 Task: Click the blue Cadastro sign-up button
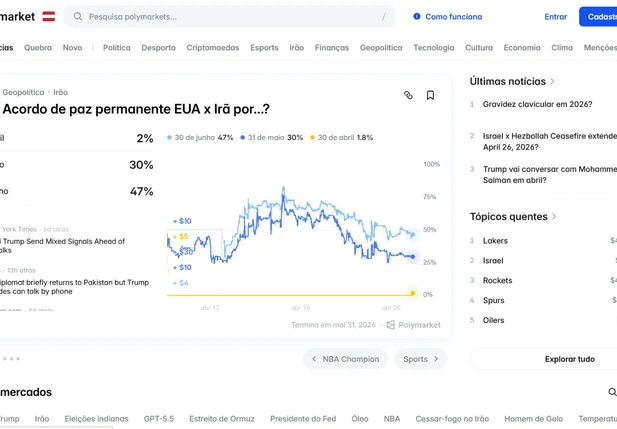coord(598,17)
